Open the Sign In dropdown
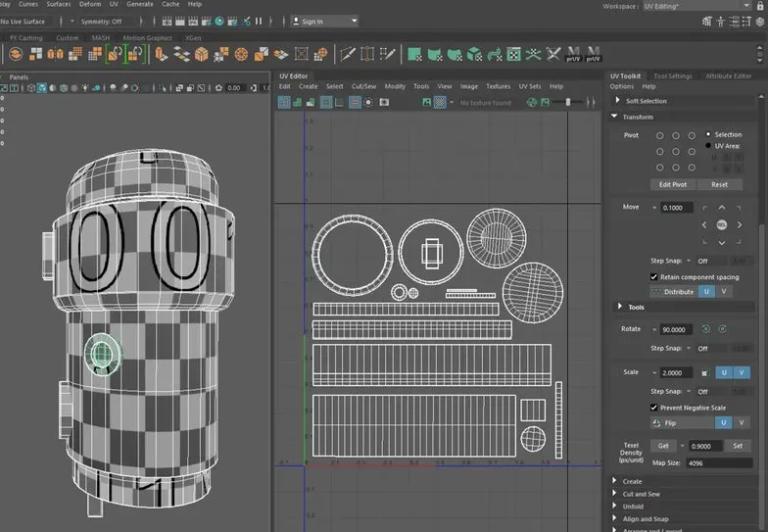768x532 pixels. click(324, 22)
